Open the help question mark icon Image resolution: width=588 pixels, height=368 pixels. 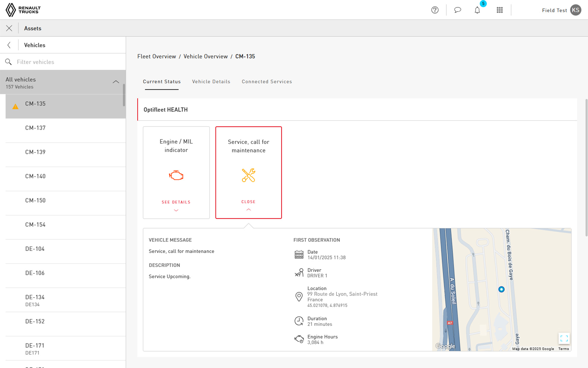click(435, 10)
